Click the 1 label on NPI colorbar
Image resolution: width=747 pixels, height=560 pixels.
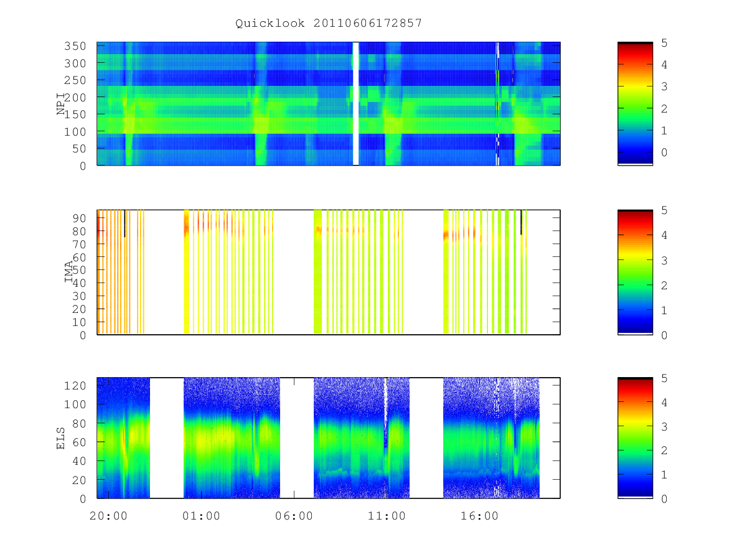pos(665,131)
